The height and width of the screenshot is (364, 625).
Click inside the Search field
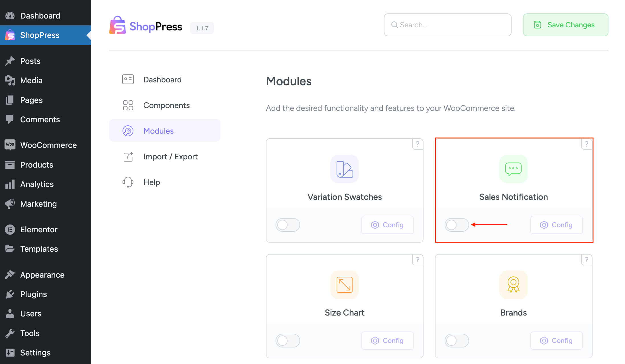(x=447, y=25)
